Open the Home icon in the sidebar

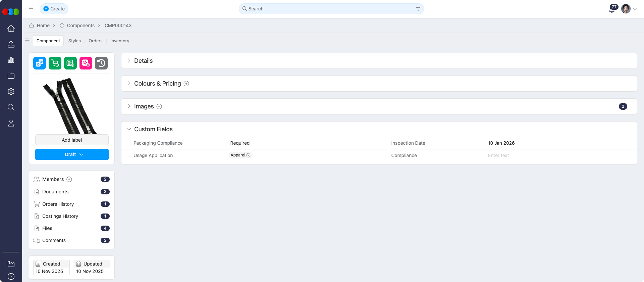coord(11,29)
